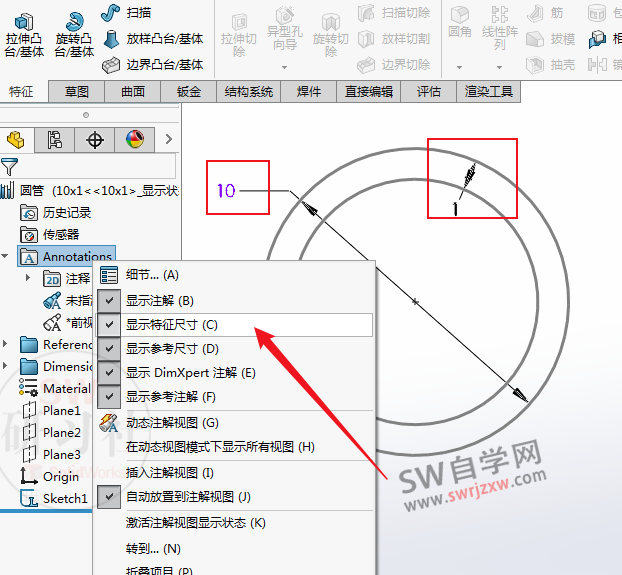Switch to the 结构系统 tab
This screenshot has height=575, width=622.
pos(249,92)
